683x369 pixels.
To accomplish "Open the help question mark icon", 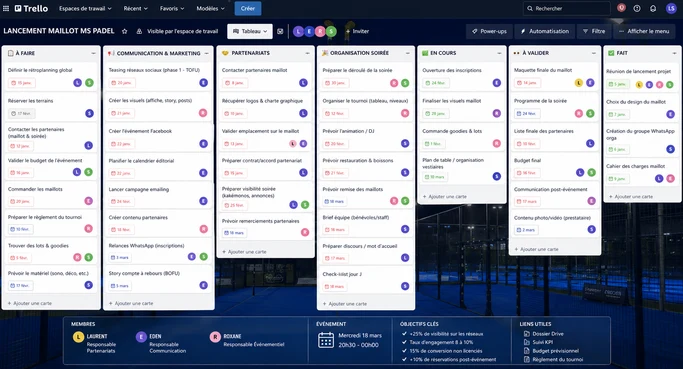I will tap(637, 8).
